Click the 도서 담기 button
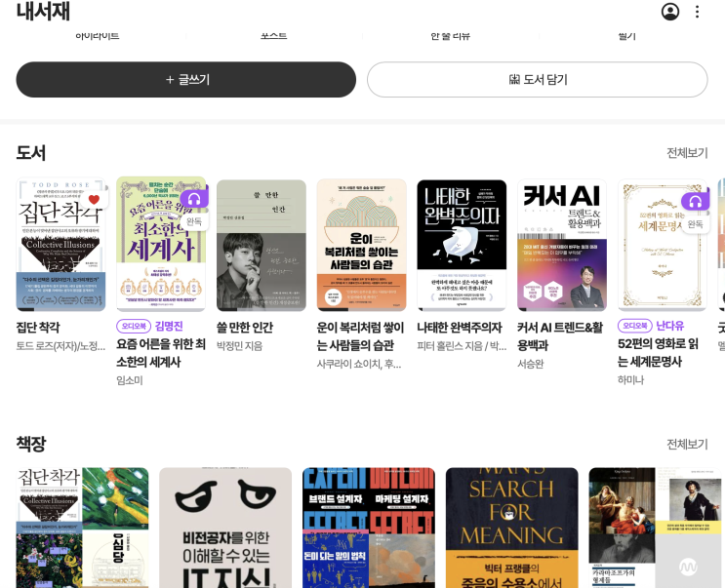725x588 pixels. (x=538, y=79)
